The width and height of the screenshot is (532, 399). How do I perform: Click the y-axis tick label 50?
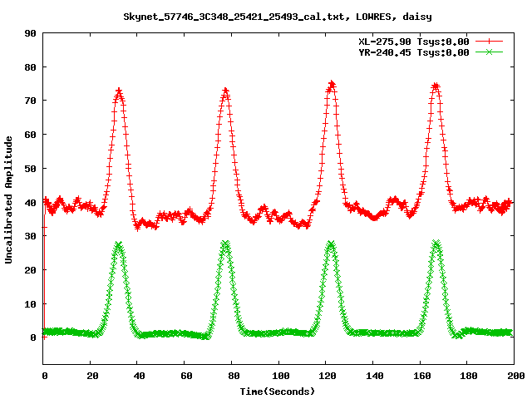(30, 169)
